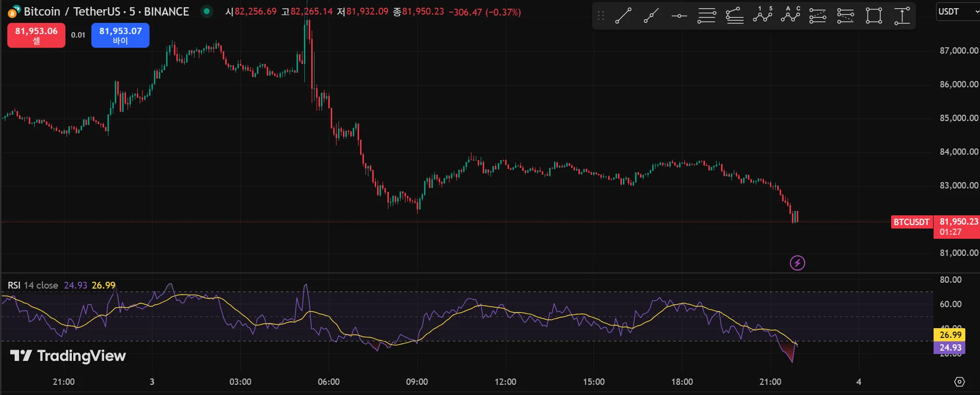Image resolution: width=980 pixels, height=395 pixels.
Task: Click the high price value 82,265.14
Action: point(311,11)
